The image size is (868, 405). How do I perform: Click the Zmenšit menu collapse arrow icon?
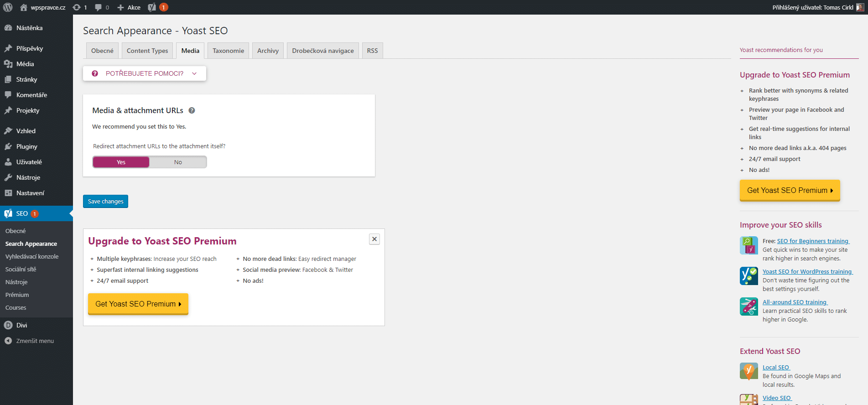pos(8,341)
